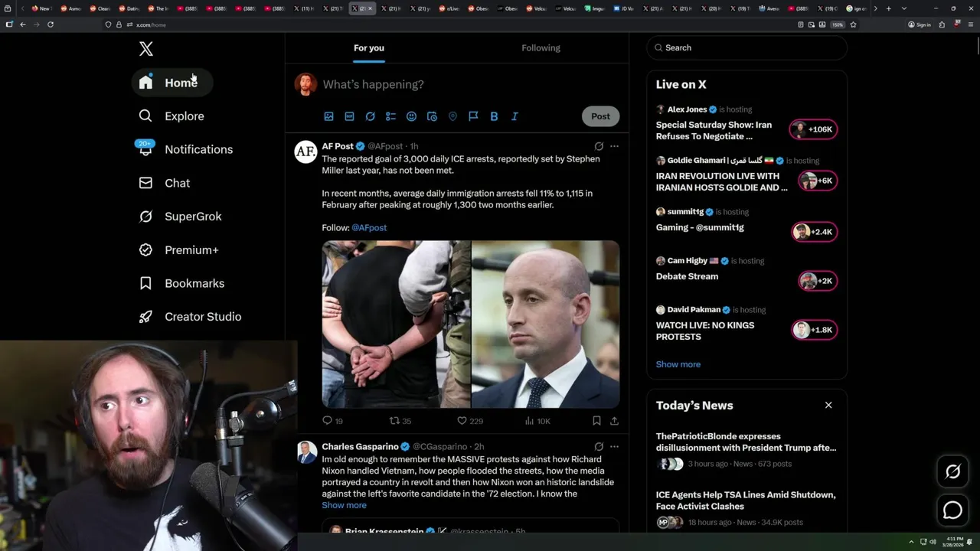980x551 pixels.
Task: Reply to the AF Post tweet
Action: click(x=332, y=421)
